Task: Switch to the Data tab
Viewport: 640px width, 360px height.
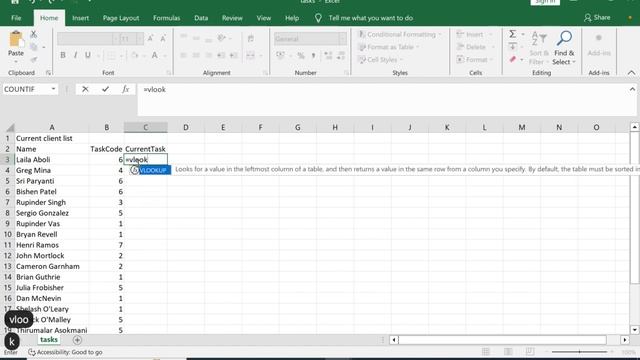Action: pyautogui.click(x=201, y=18)
